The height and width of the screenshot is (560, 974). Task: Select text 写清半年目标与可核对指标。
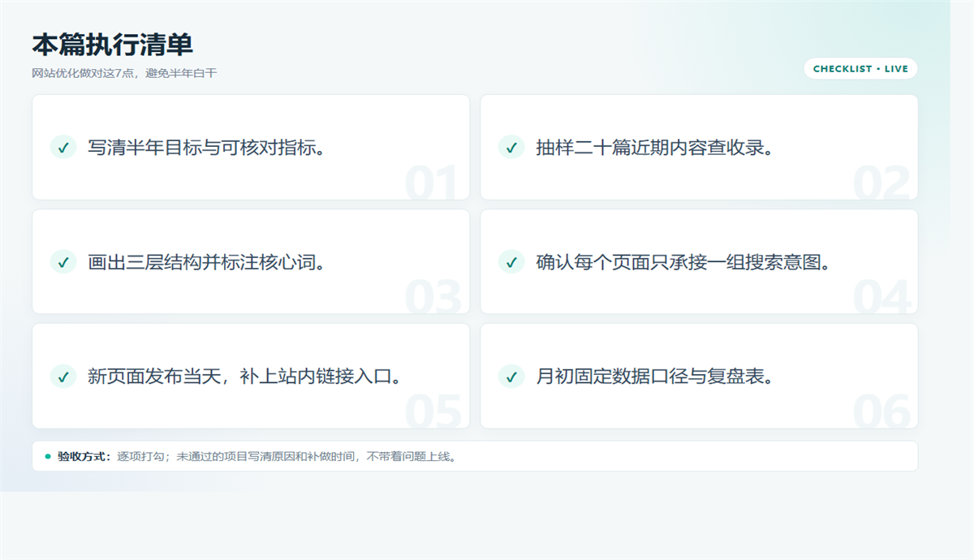[207, 148]
